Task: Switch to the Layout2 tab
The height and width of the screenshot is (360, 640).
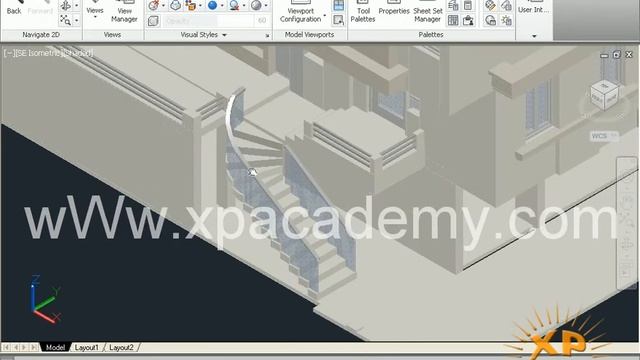Action: pyautogui.click(x=121, y=347)
